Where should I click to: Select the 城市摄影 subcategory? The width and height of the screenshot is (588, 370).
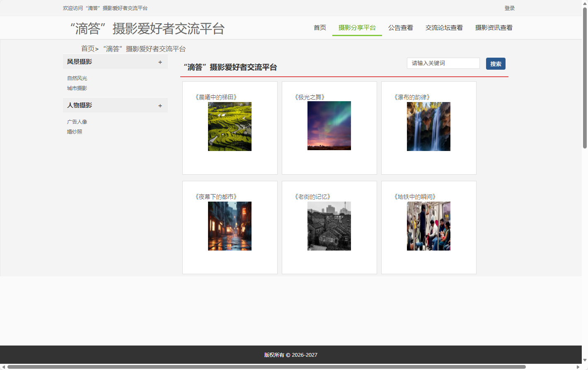(x=76, y=88)
